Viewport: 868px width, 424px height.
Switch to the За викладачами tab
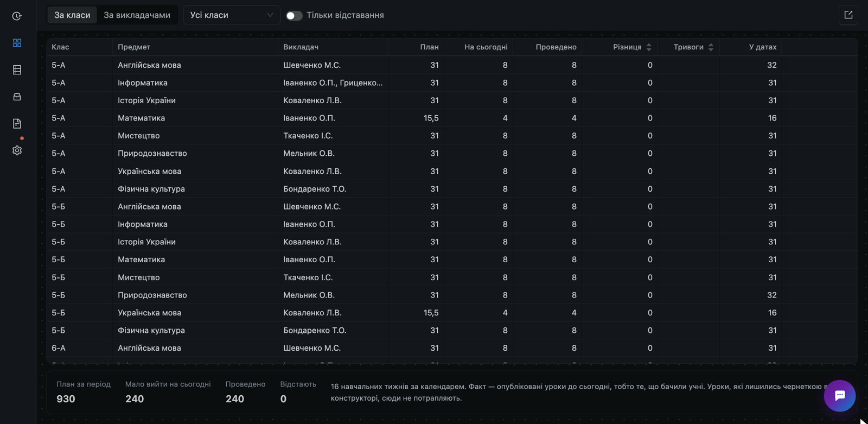(137, 15)
